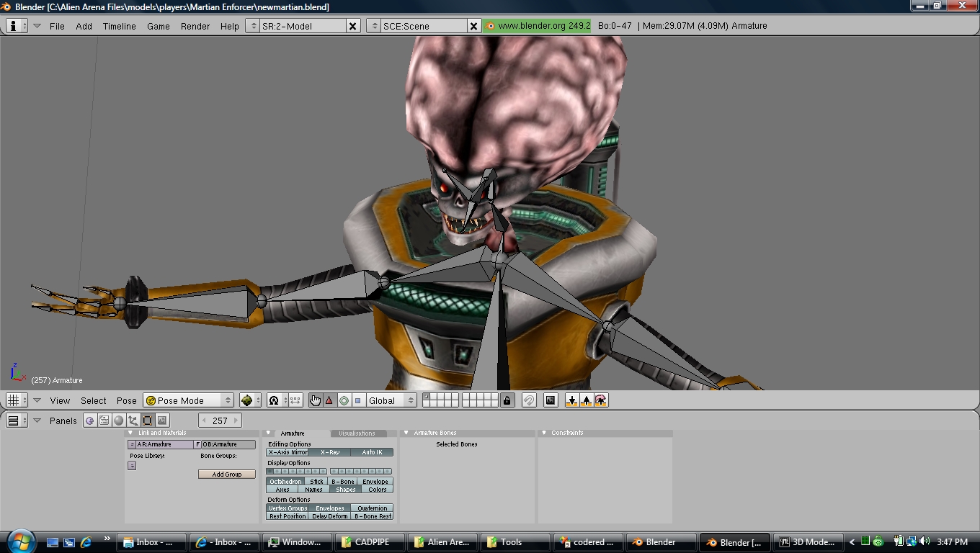Open the Help menu
This screenshot has height=553, width=980.
coord(229,26)
